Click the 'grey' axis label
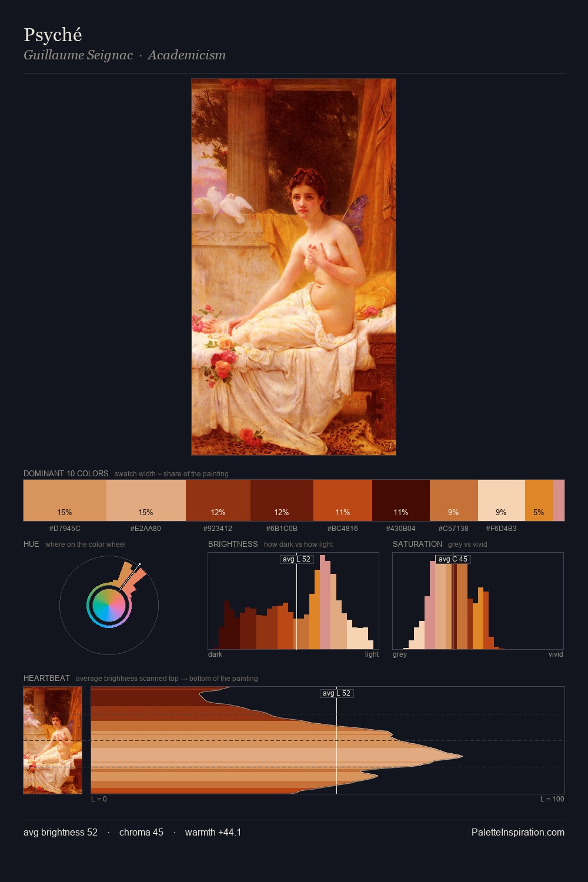Image resolution: width=588 pixels, height=882 pixels. pos(400,654)
